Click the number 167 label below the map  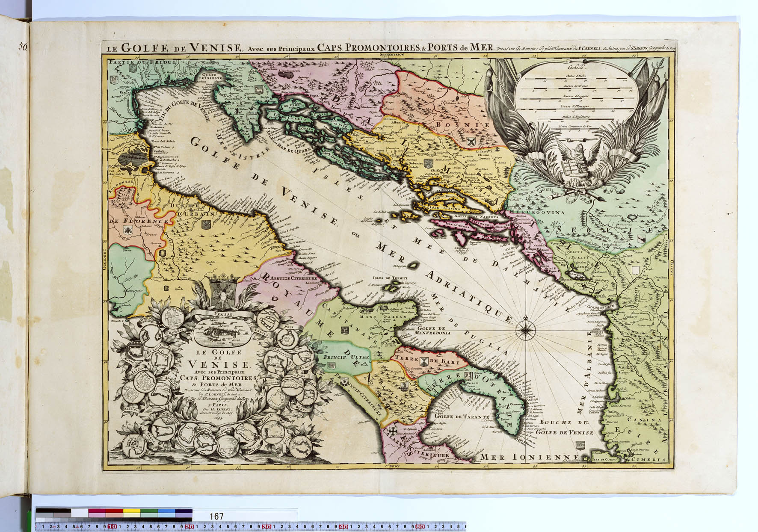217,517
